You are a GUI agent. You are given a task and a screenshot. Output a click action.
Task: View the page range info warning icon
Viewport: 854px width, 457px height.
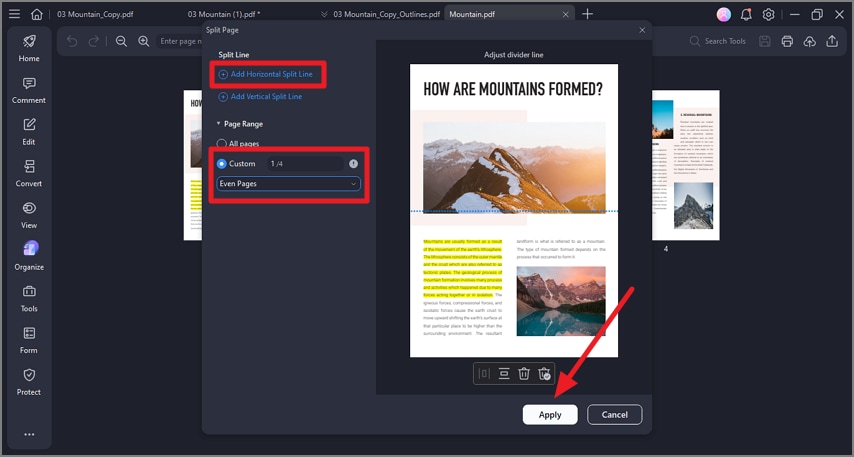point(353,163)
